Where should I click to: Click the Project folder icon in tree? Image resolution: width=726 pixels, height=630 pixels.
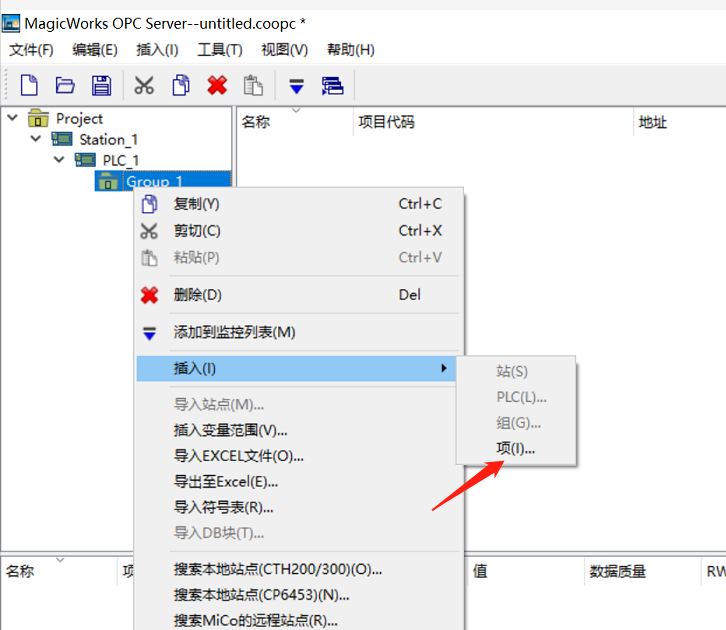38,118
